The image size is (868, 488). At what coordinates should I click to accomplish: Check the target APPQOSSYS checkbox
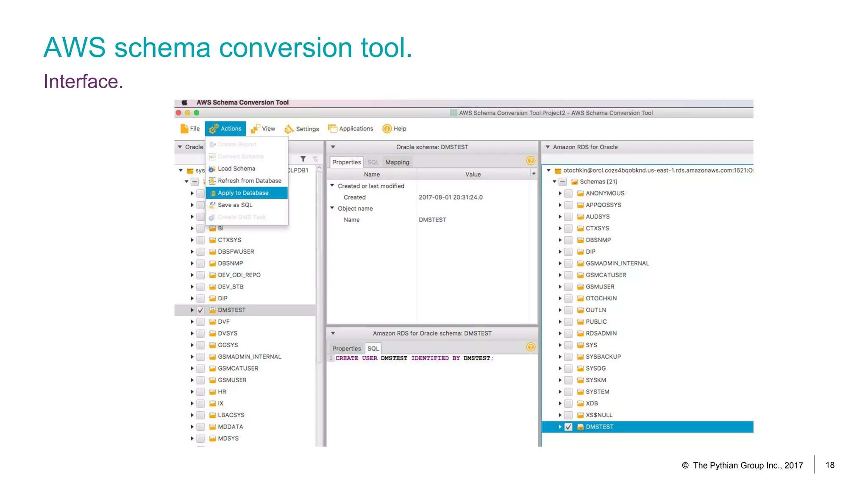click(x=569, y=205)
